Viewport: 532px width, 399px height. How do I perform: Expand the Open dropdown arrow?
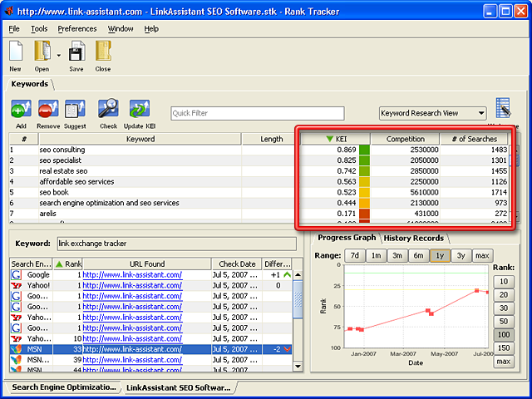(x=59, y=56)
